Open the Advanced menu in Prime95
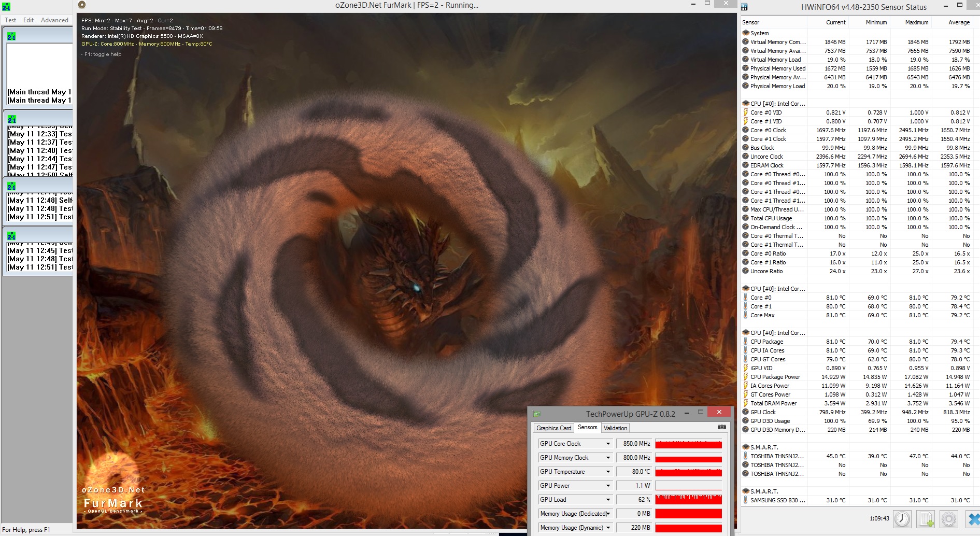Screen dimensions: 980x536 54,20
